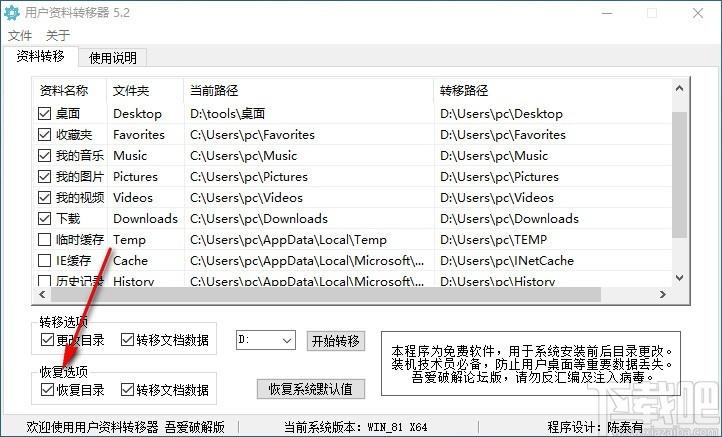Check the 历史记录 row checkbox
This screenshot has width=722, height=437.
point(44,280)
